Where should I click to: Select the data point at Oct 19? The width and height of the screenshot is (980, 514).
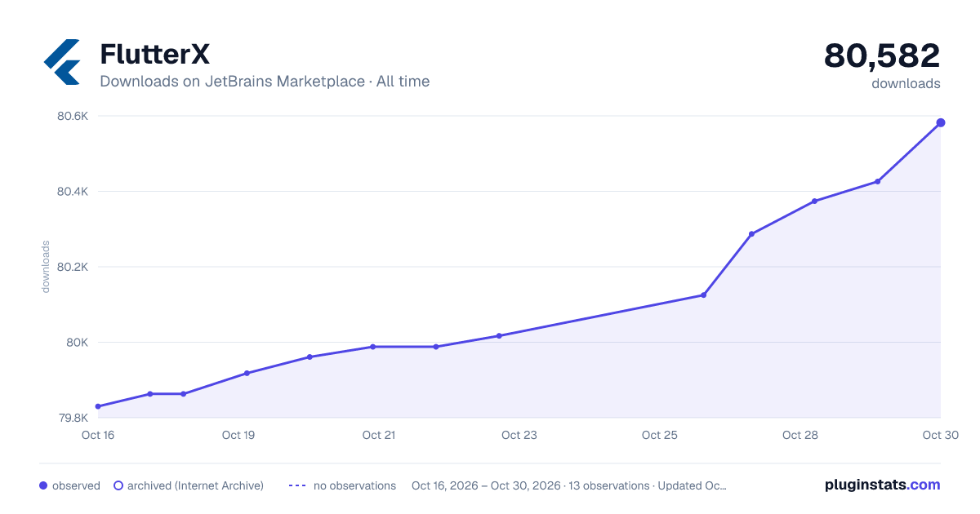click(x=247, y=373)
